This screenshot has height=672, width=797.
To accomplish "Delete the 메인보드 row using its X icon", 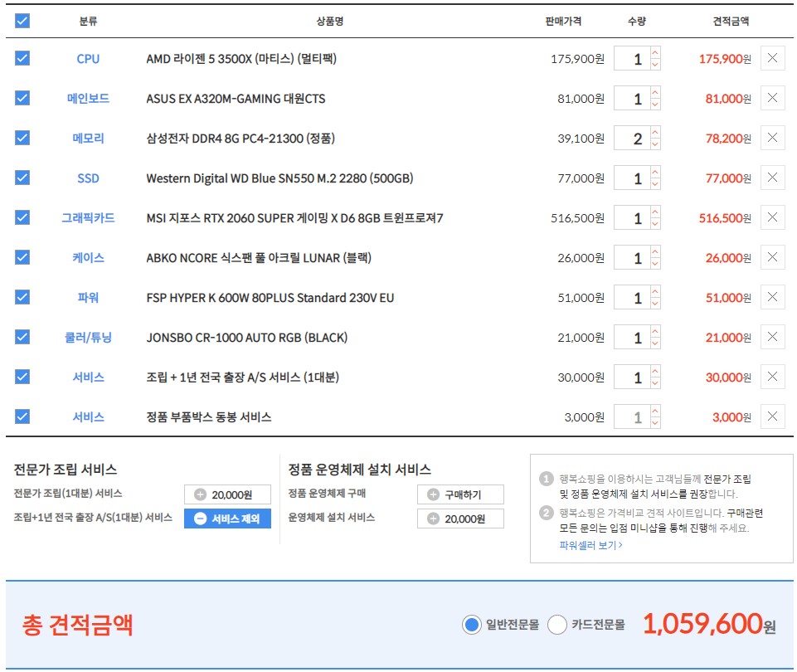I will click(x=772, y=98).
